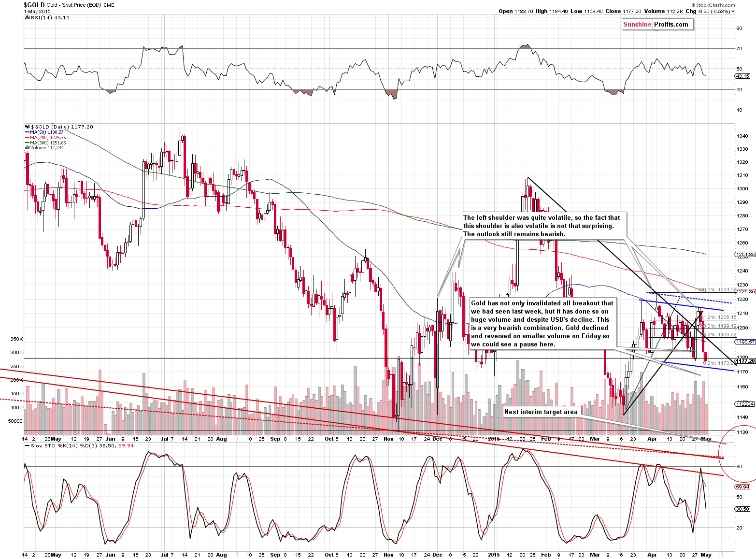The width and height of the screenshot is (756, 559).
Task: Click the Open 1183.70 value
Action: point(516,11)
